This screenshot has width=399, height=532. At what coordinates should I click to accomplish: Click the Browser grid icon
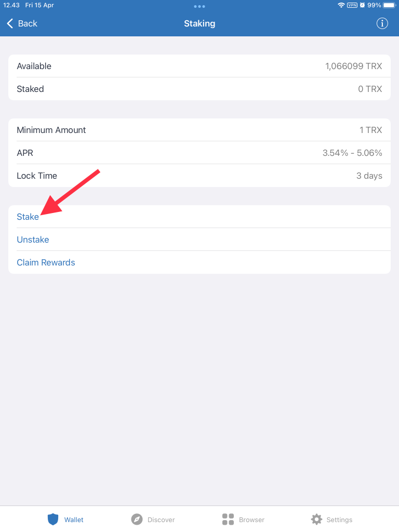227,519
